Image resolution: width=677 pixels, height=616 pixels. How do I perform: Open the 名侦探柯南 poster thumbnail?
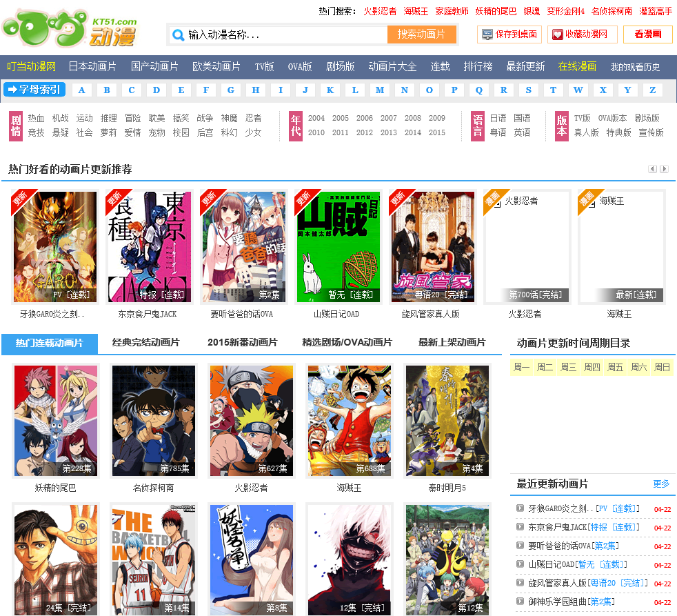pos(154,421)
